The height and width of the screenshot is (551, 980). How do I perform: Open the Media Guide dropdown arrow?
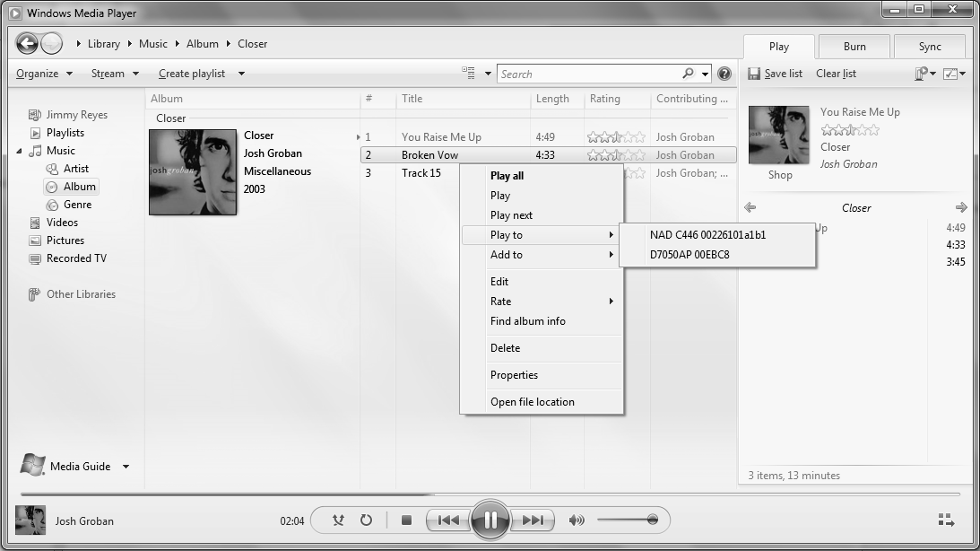pos(126,467)
